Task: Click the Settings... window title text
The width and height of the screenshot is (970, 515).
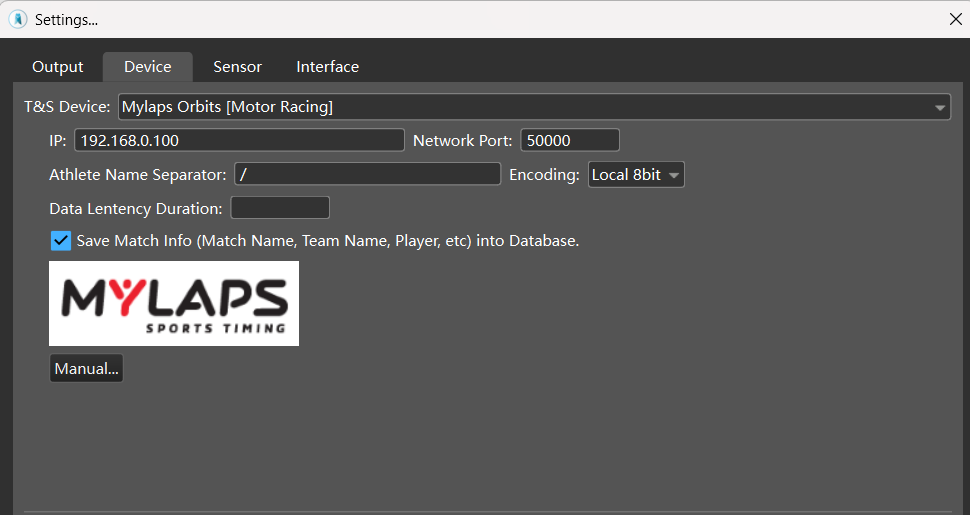Action: tap(66, 20)
